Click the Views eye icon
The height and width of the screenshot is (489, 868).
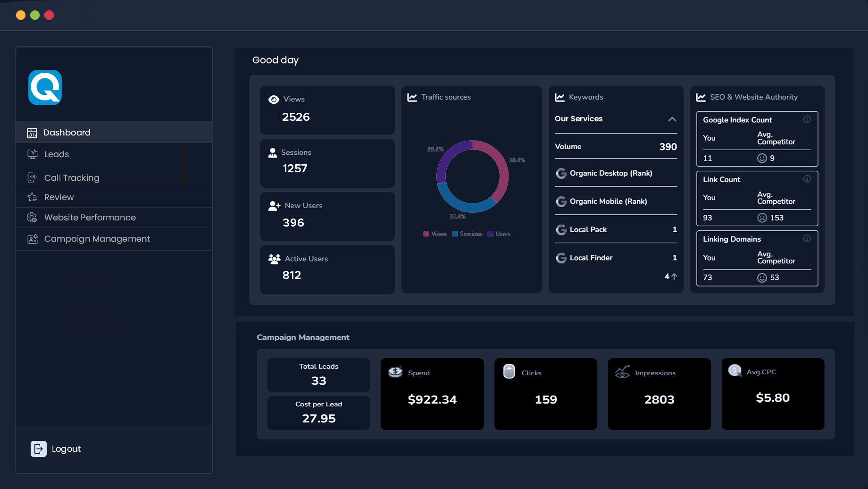point(274,100)
